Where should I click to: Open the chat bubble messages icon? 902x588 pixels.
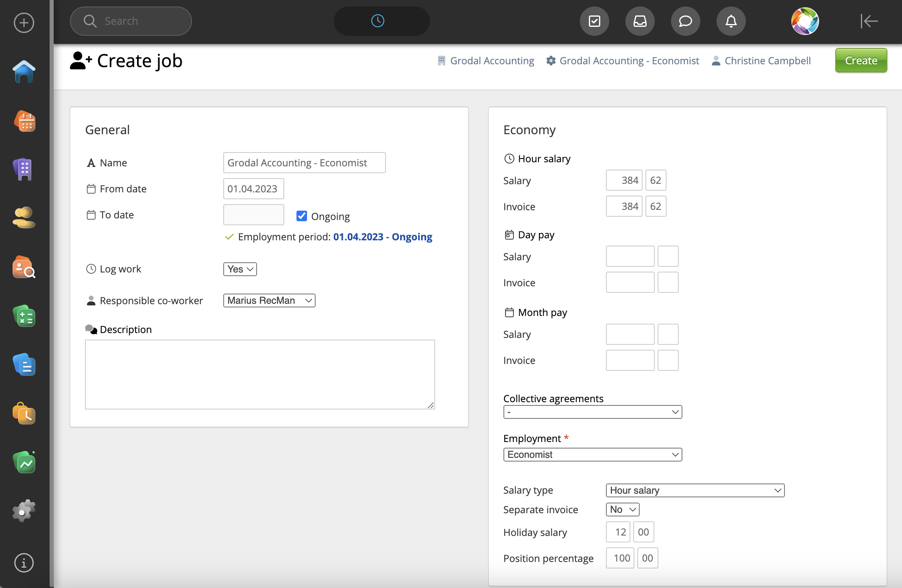[685, 21]
